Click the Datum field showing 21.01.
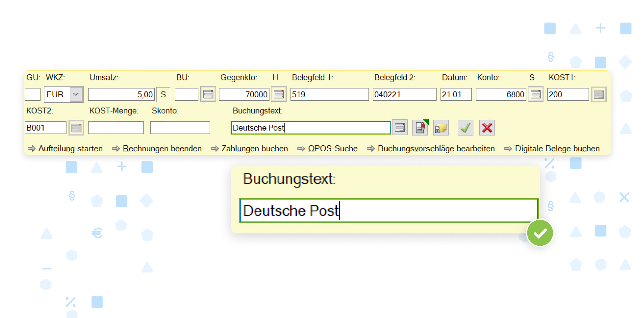 pos(456,94)
